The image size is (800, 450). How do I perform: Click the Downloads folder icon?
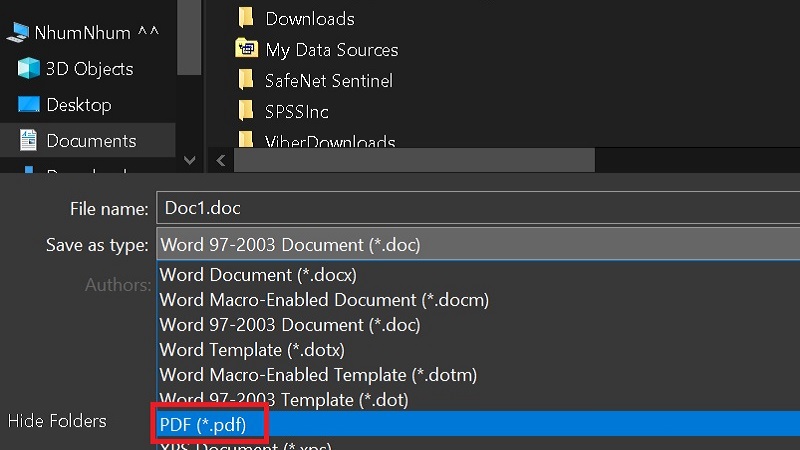pos(246,18)
